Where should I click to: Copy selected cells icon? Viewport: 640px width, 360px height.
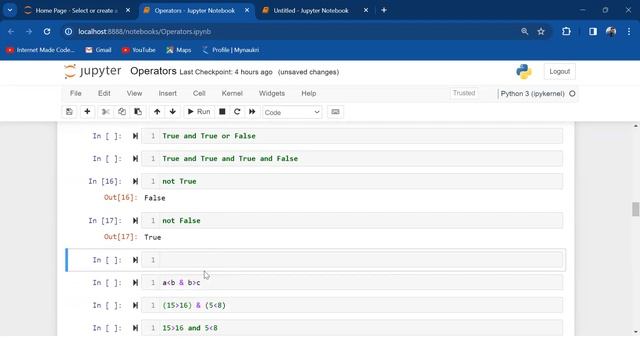(122, 112)
